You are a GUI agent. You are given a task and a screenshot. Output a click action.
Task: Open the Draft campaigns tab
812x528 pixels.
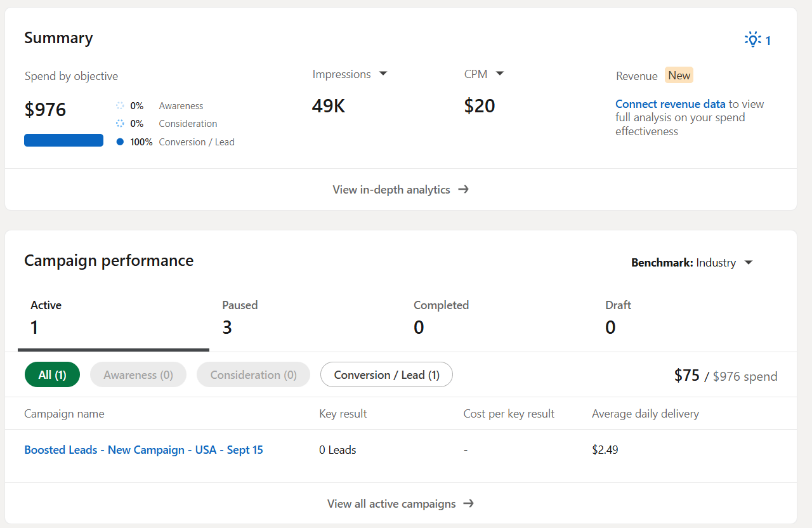tap(618, 316)
